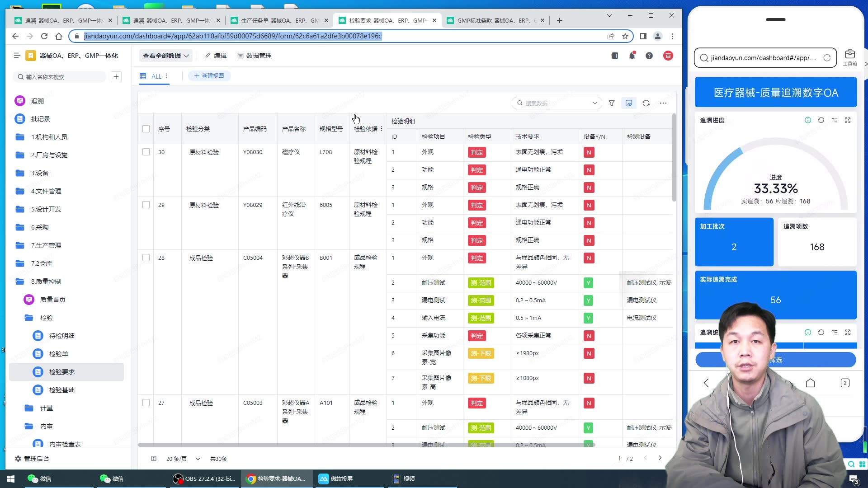
Task: Check the checkbox for row 30
Action: pos(146,152)
